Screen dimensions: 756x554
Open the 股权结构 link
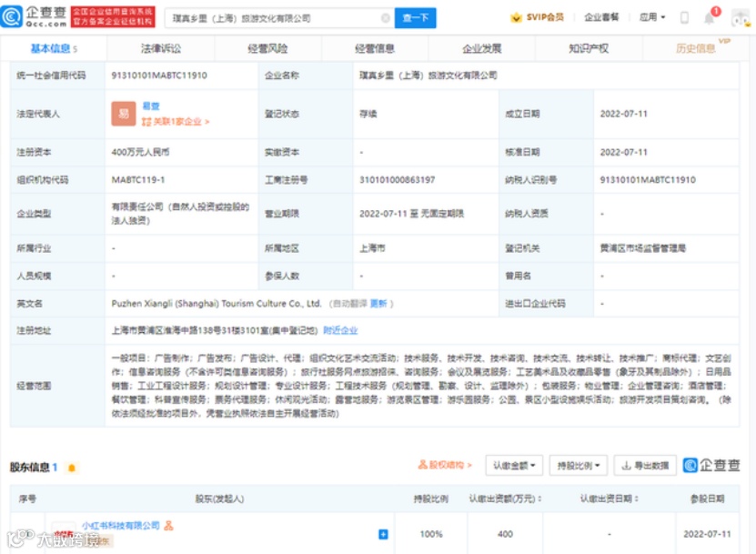445,465
